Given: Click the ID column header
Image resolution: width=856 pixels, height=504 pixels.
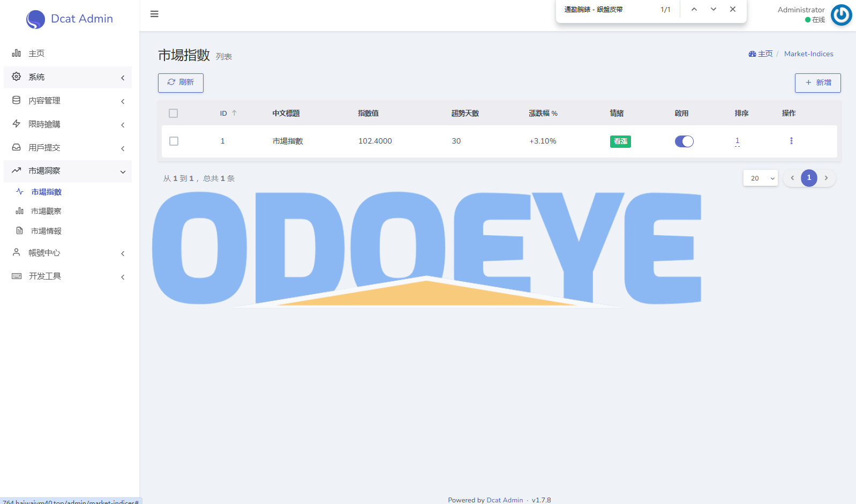Looking at the screenshot, I should click(x=223, y=114).
